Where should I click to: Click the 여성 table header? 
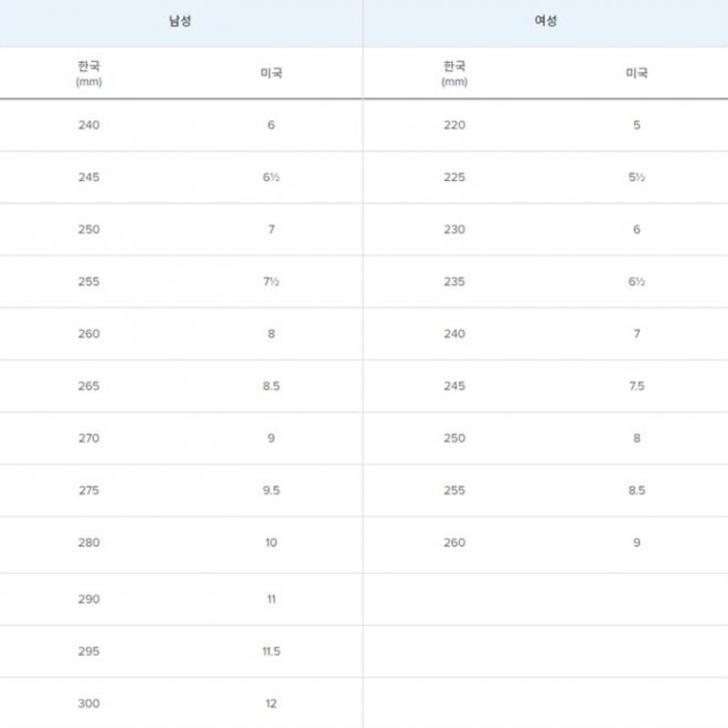click(545, 21)
